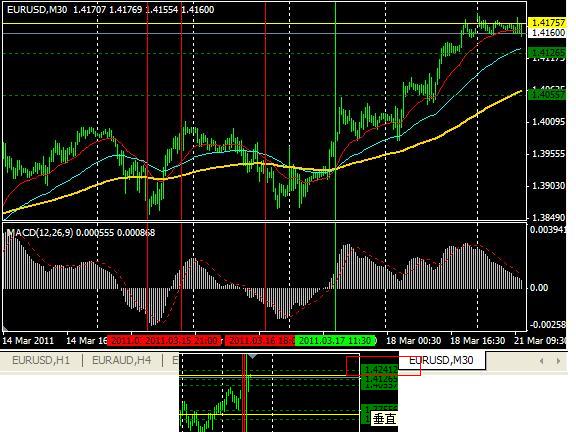The width and height of the screenshot is (576, 432).
Task: Click the MACD(12,26,9) indicator label
Action: 40,233
